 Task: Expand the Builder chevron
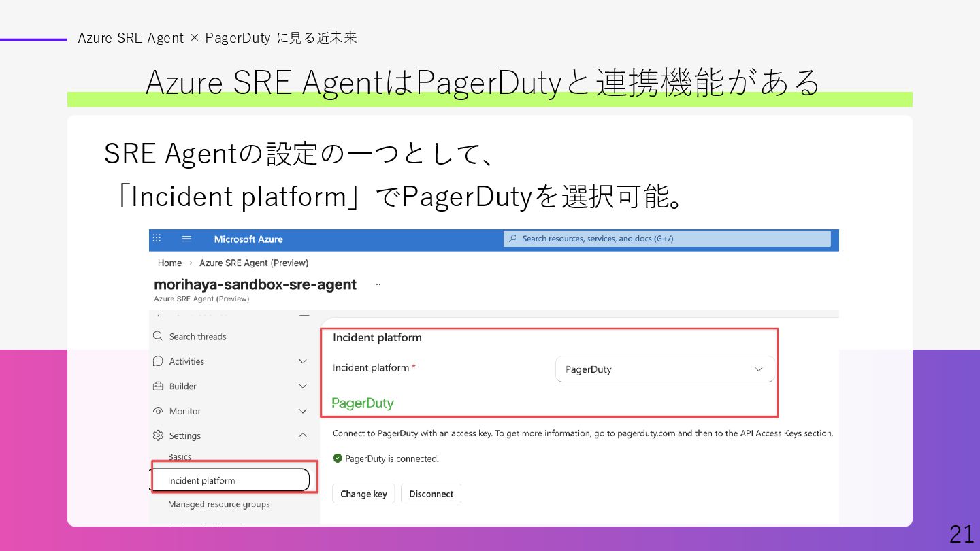tap(303, 386)
